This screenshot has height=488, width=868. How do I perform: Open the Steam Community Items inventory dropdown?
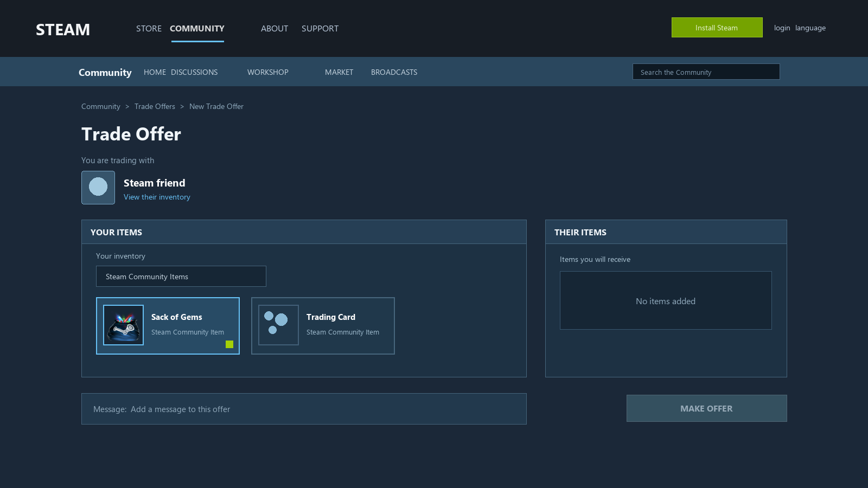tap(181, 277)
